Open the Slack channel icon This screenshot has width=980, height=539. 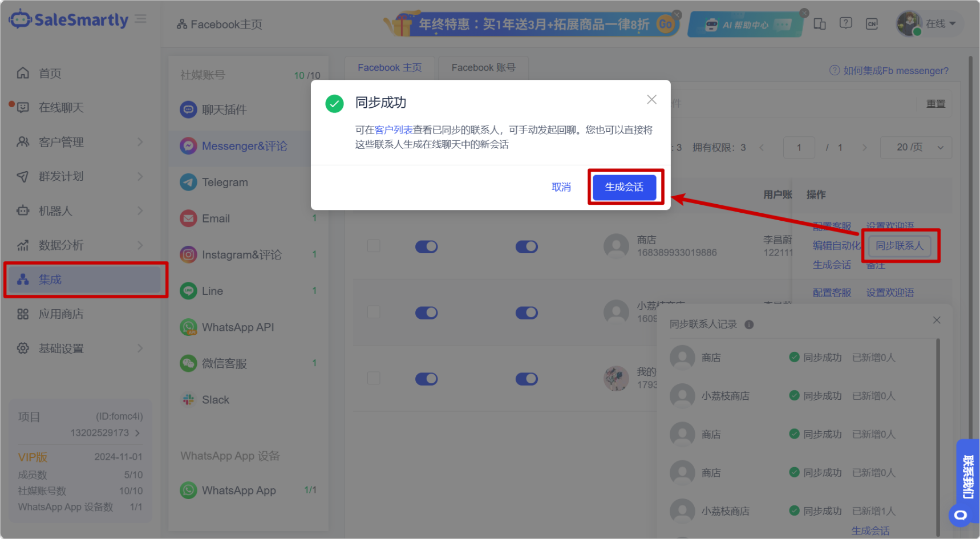(188, 400)
